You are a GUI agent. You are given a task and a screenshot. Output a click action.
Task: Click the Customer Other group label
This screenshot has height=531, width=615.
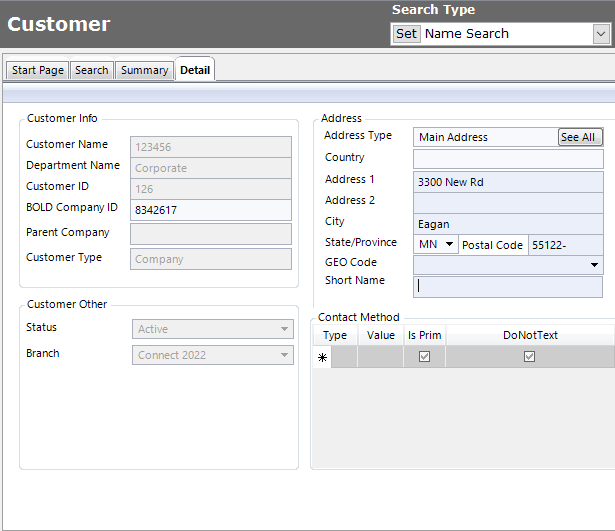[x=67, y=304]
